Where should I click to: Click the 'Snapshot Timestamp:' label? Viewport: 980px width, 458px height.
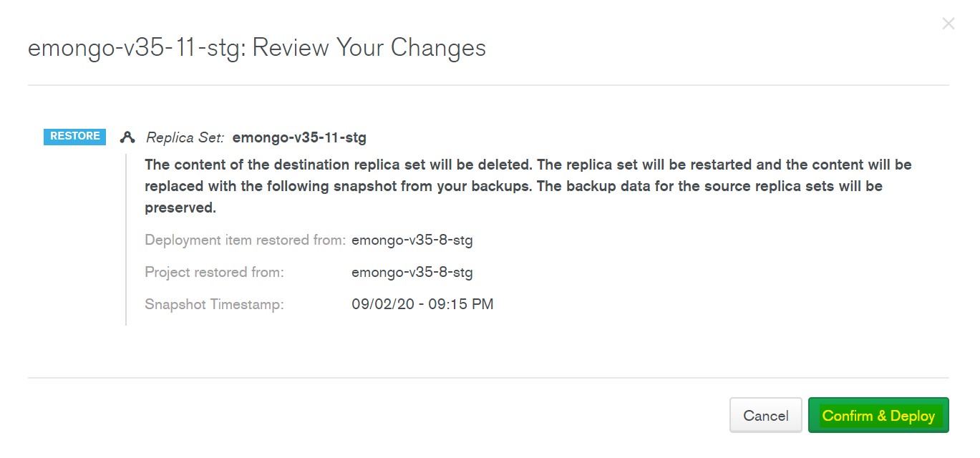tap(214, 305)
